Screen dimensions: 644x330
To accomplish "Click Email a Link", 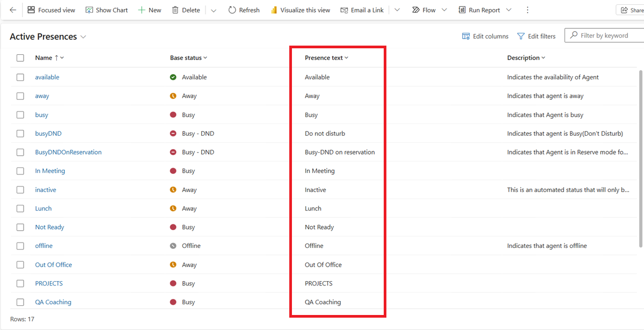I will 362,10.
